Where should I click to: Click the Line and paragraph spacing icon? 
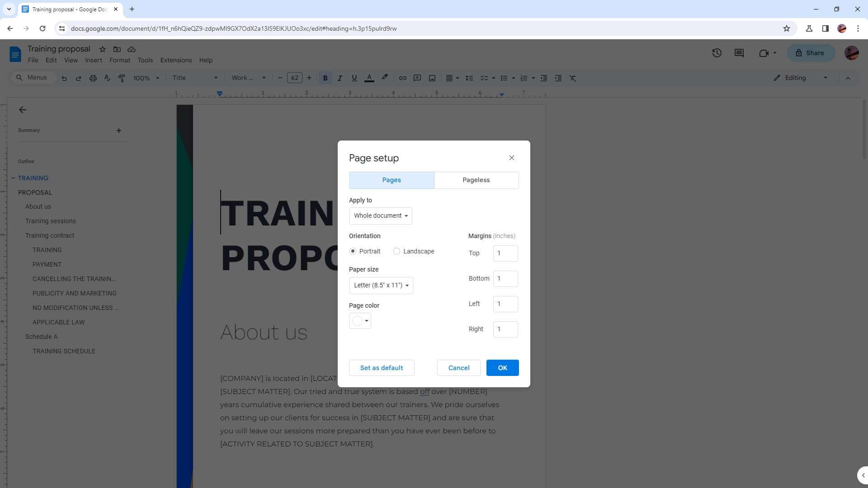click(469, 78)
